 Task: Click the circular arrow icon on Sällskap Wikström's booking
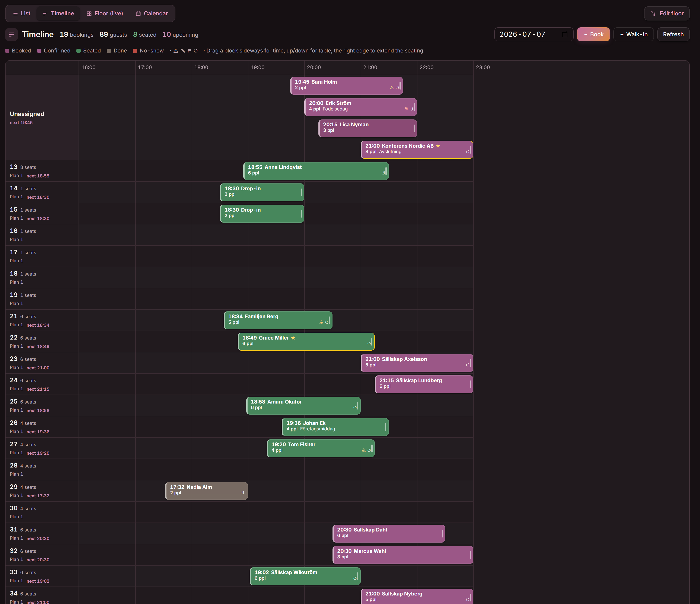click(x=355, y=578)
